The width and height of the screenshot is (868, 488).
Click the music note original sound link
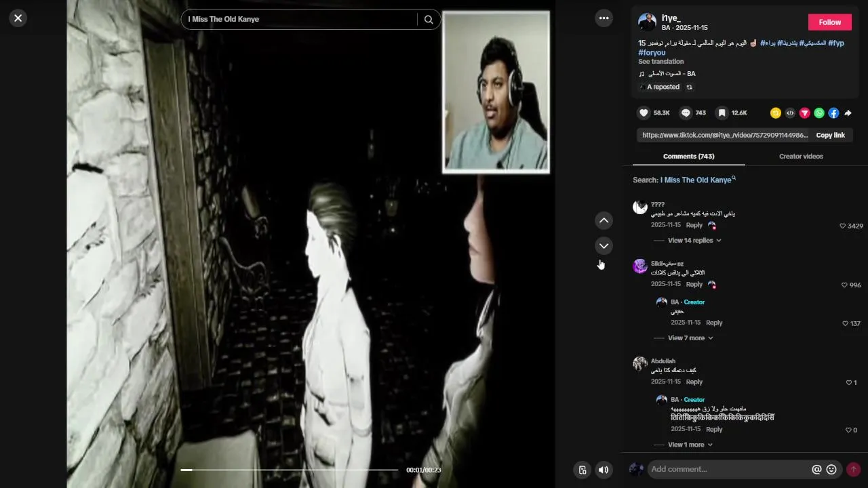point(667,74)
